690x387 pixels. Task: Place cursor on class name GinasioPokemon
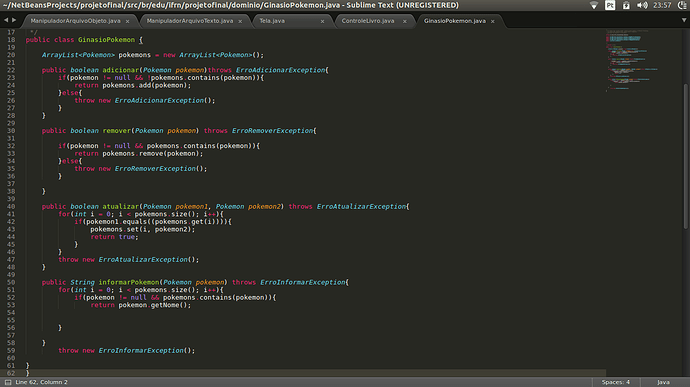click(x=106, y=40)
